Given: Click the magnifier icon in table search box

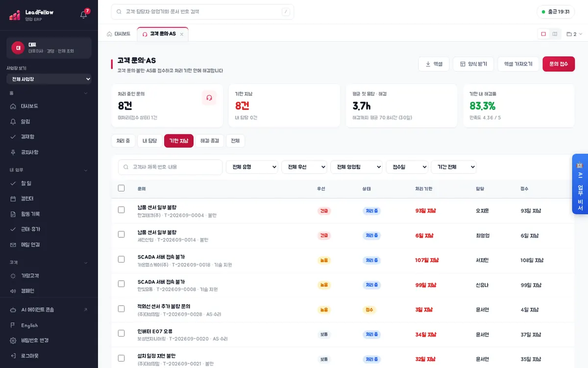Looking at the screenshot, I should pyautogui.click(x=126, y=167).
